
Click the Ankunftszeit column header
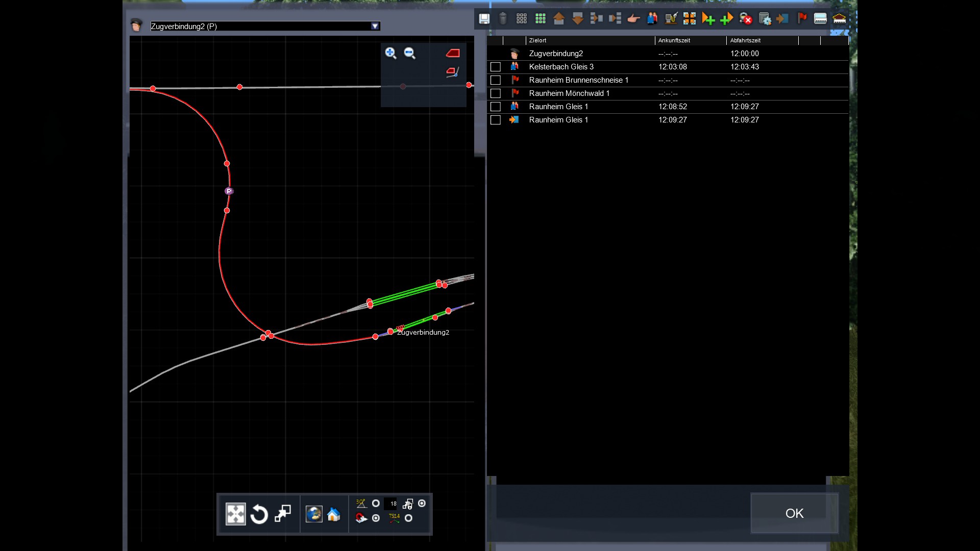point(674,40)
